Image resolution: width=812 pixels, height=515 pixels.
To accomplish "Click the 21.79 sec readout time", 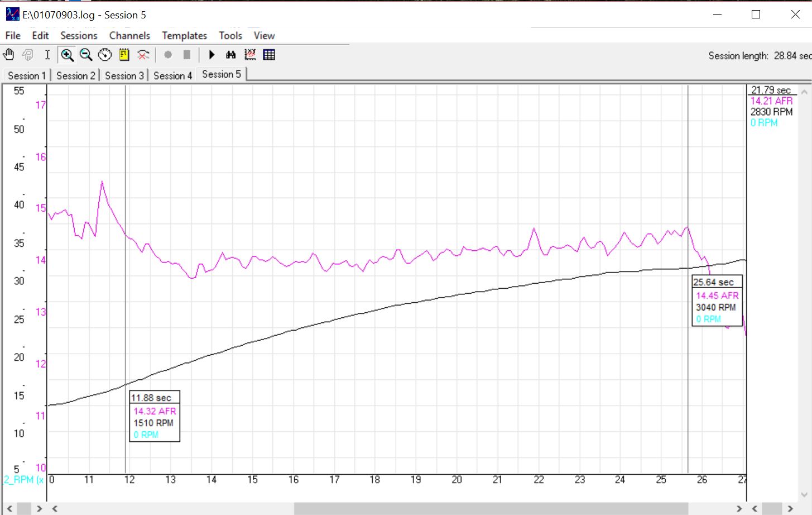I will [771, 90].
